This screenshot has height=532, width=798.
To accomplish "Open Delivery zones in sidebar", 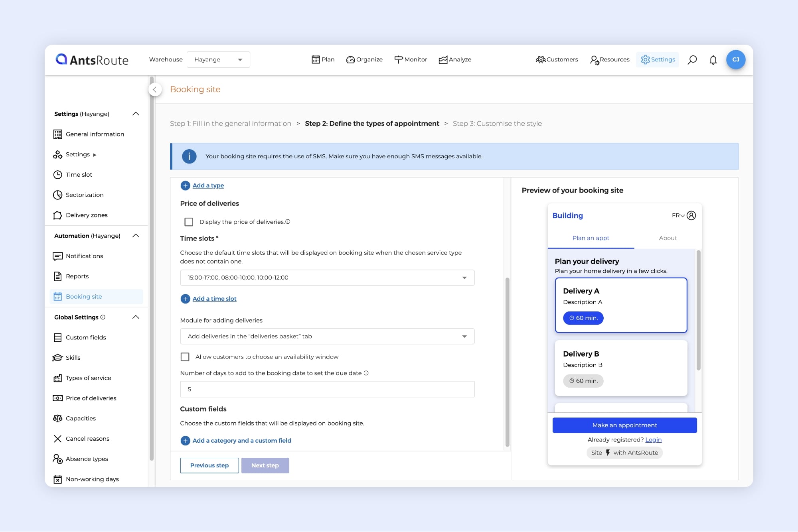I will [x=87, y=215].
